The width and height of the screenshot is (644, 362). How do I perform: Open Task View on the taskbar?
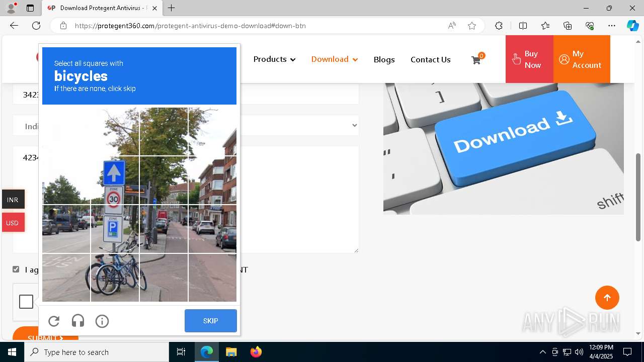[x=181, y=352]
